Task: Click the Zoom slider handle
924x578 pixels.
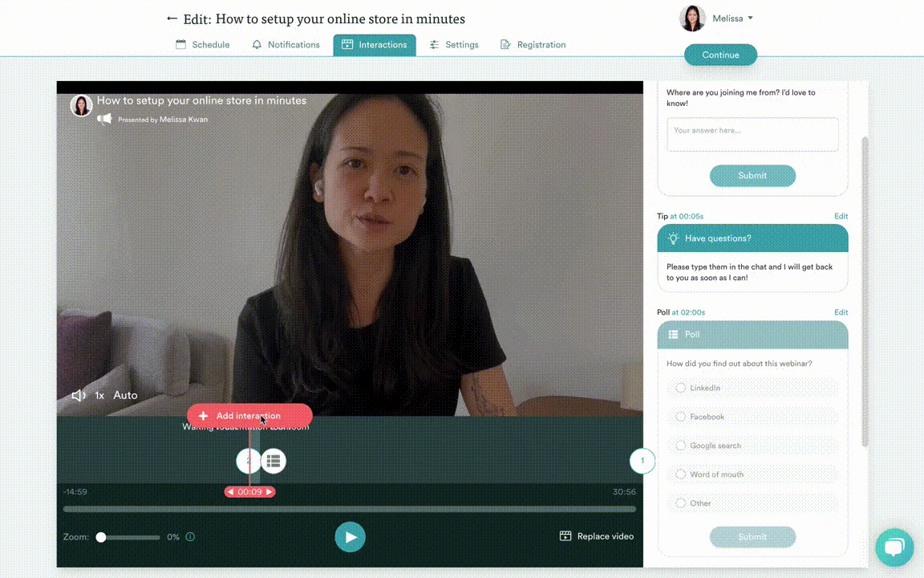Action: [x=101, y=537]
